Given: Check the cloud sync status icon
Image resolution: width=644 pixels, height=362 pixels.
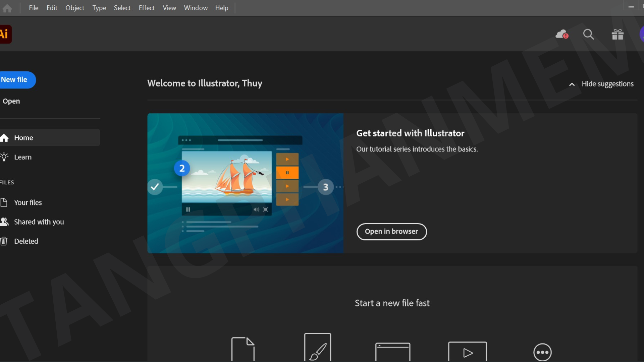Looking at the screenshot, I should (562, 34).
